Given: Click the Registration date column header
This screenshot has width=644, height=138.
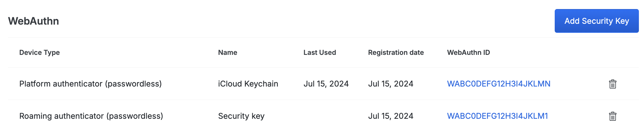Looking at the screenshot, I should (x=396, y=53).
